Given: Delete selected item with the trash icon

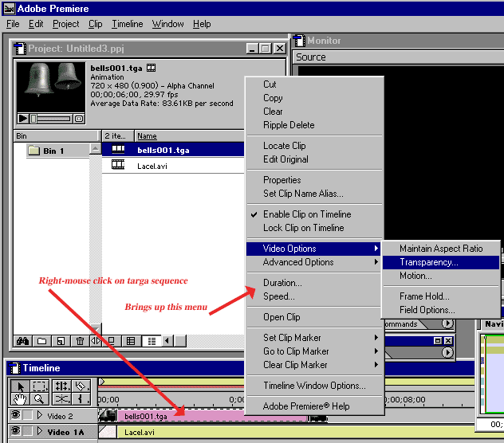Looking at the screenshot, I should point(80,341).
